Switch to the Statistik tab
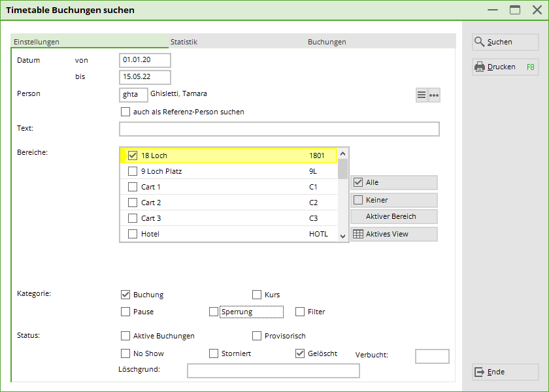Screen dimensions: 549x392 click(184, 42)
